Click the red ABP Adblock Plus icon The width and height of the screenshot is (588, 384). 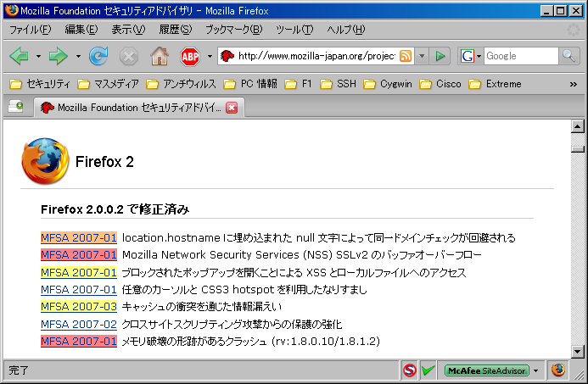[190, 57]
